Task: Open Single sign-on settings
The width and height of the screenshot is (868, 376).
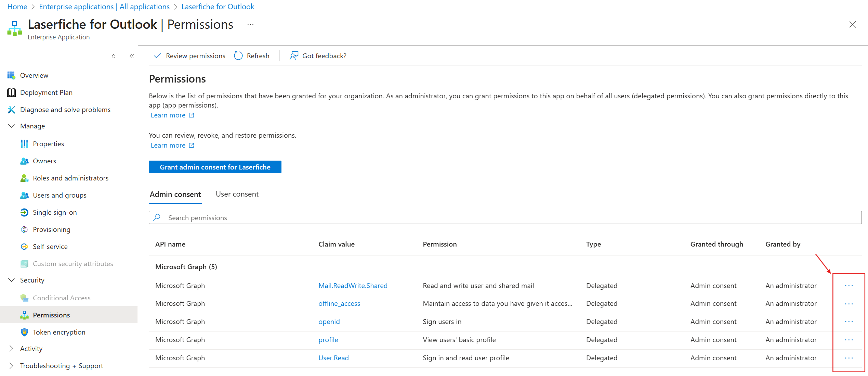Action: tap(55, 212)
